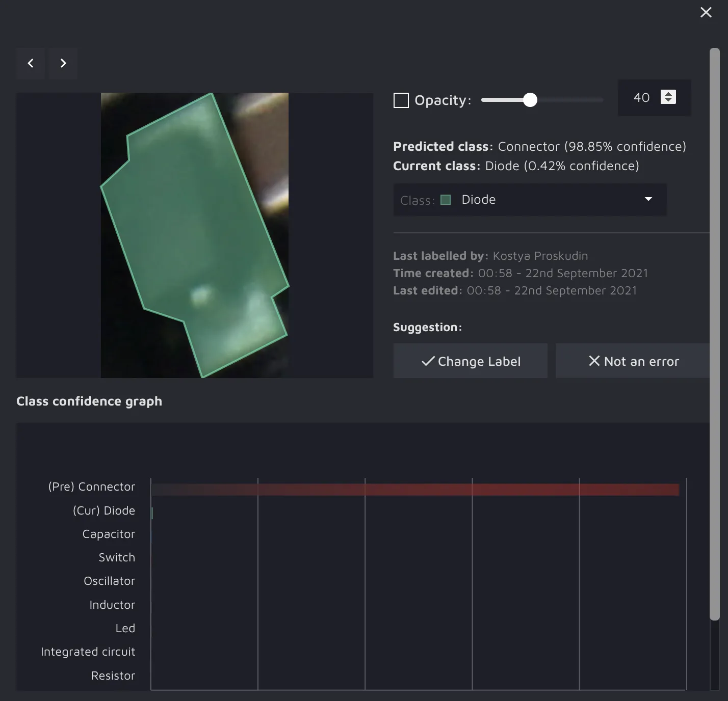Expand the Class dropdown arrow
This screenshot has width=728, height=701.
[x=648, y=199]
